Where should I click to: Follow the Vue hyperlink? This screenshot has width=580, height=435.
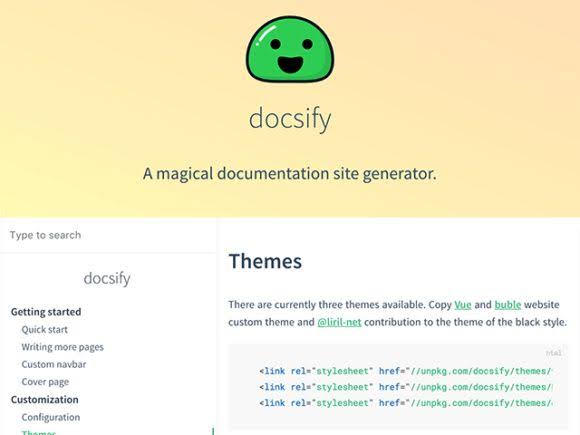point(463,305)
